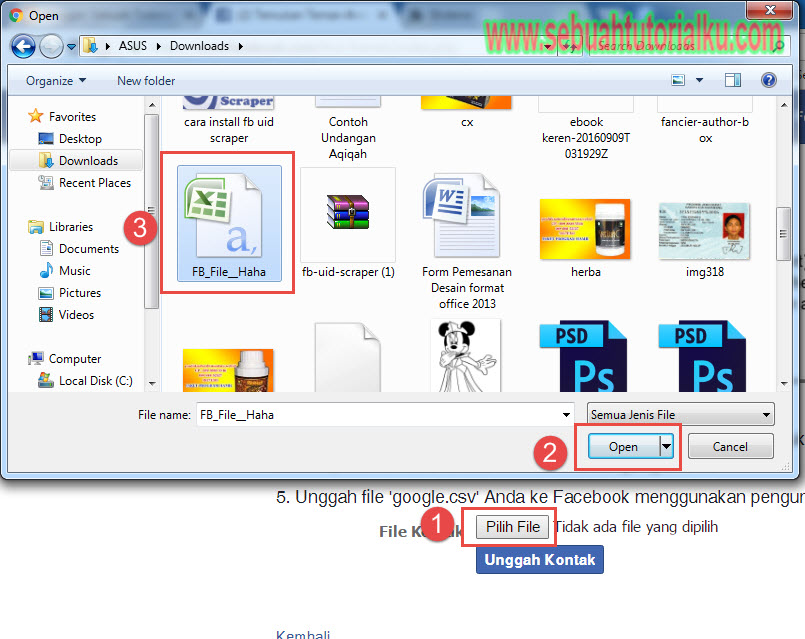Click the Forward navigation arrow
Screen dimensions: 805x639
coord(51,46)
